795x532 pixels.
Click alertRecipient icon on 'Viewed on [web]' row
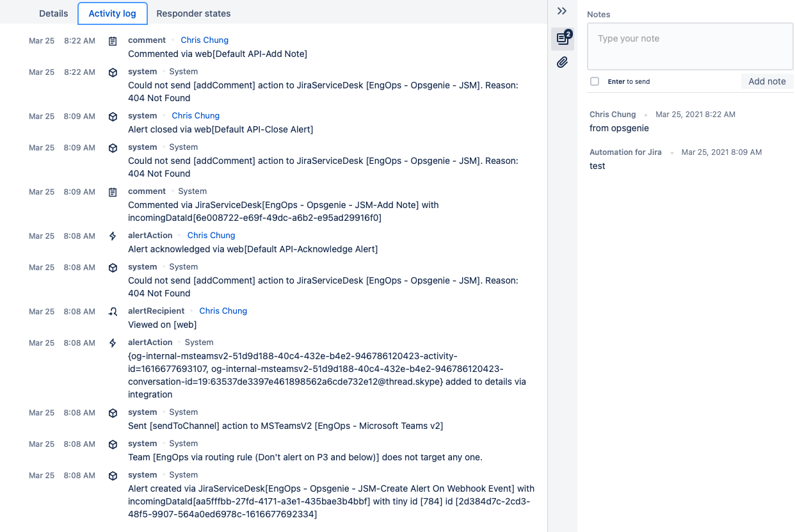click(113, 312)
